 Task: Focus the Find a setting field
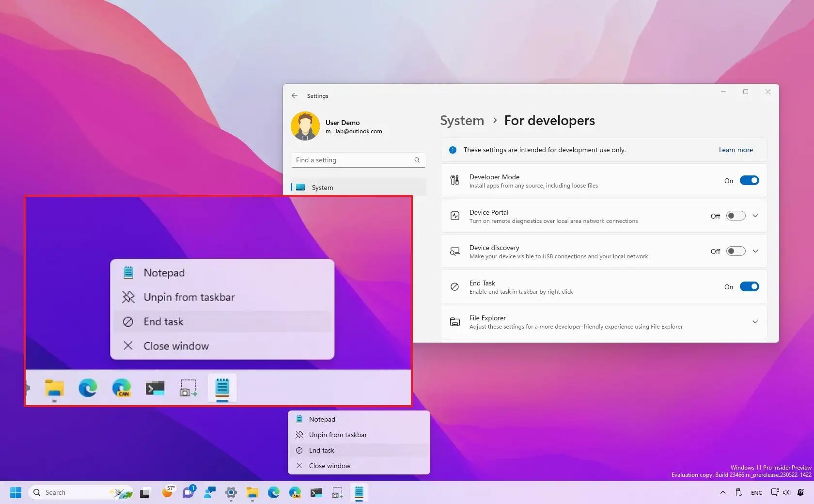(x=358, y=160)
